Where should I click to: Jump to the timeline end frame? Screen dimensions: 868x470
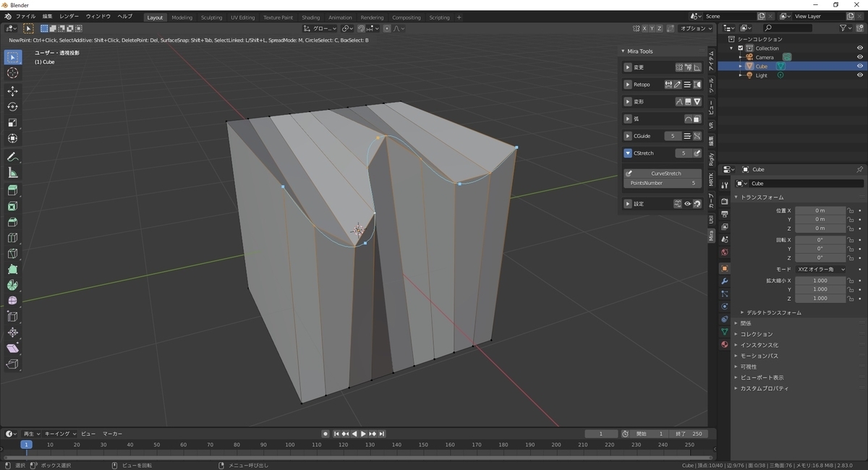[381, 434]
